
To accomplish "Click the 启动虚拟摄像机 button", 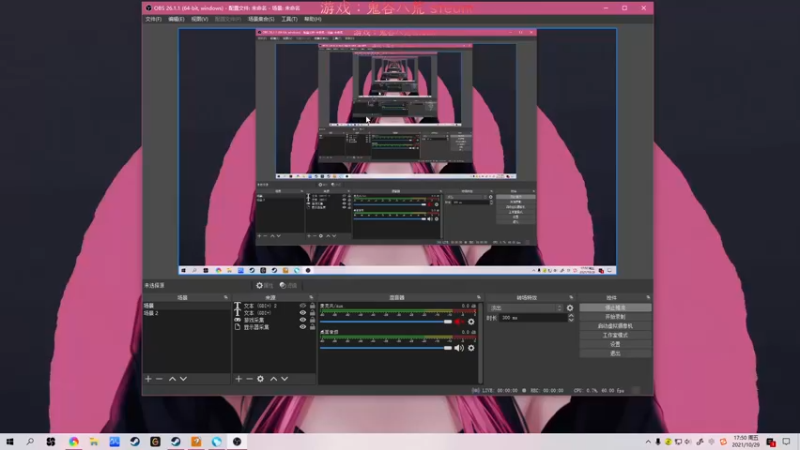I will pos(615,326).
